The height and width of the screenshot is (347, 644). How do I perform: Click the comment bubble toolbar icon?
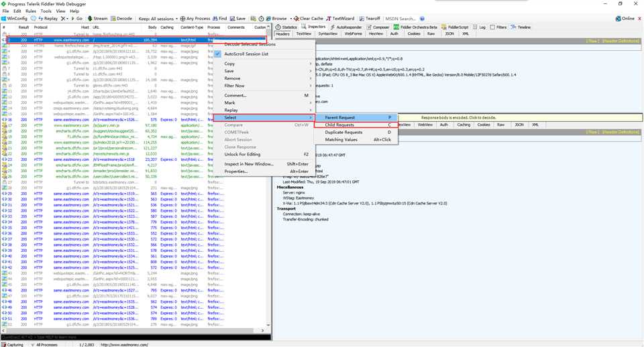(x=33, y=19)
